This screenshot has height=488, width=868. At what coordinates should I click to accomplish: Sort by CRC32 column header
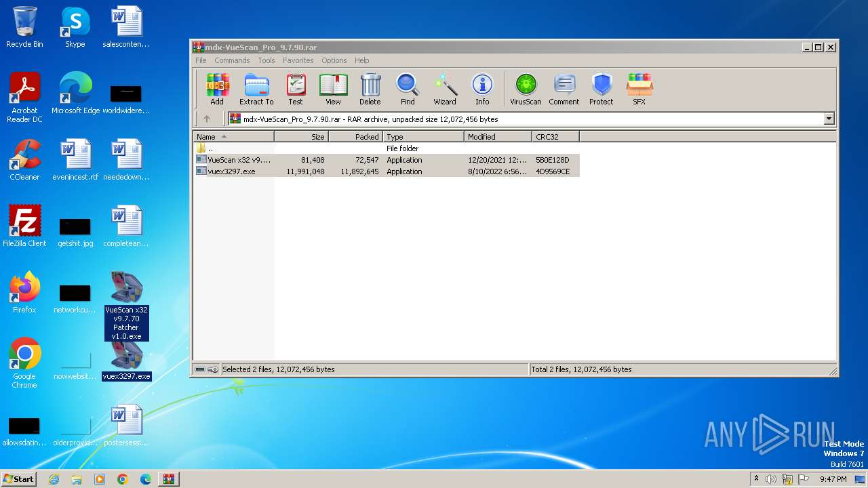click(x=556, y=136)
